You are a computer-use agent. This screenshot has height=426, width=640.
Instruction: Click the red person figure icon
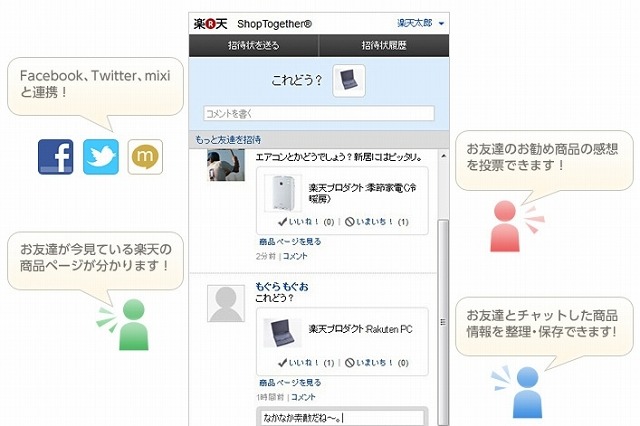505,226
